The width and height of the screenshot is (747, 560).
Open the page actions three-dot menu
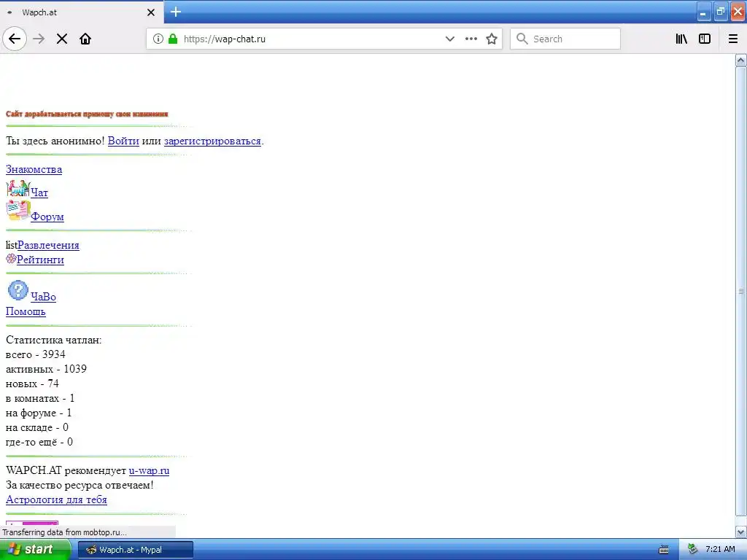coord(471,39)
